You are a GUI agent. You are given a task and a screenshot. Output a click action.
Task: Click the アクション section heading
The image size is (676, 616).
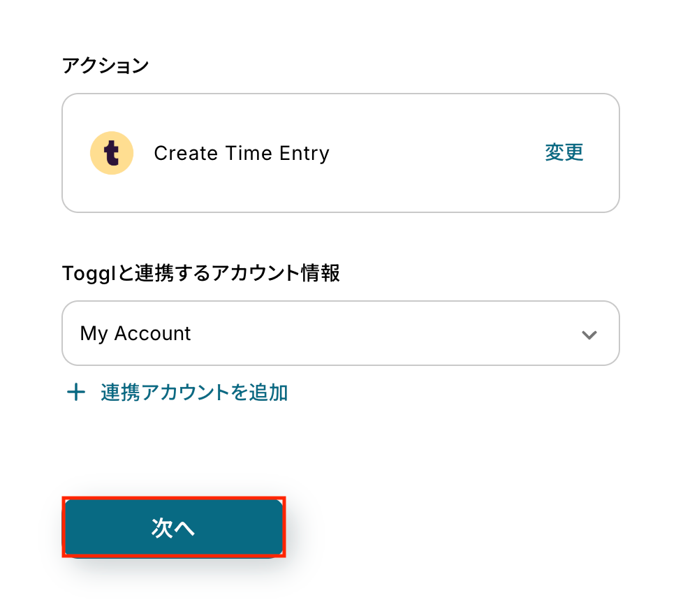tap(105, 66)
